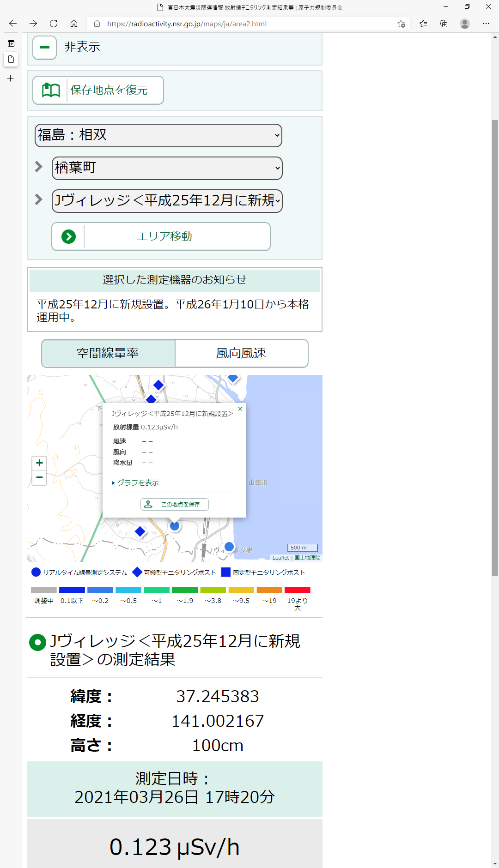Collapse panel with 非表示 minus button
The height and width of the screenshot is (868, 499).
[x=45, y=48]
